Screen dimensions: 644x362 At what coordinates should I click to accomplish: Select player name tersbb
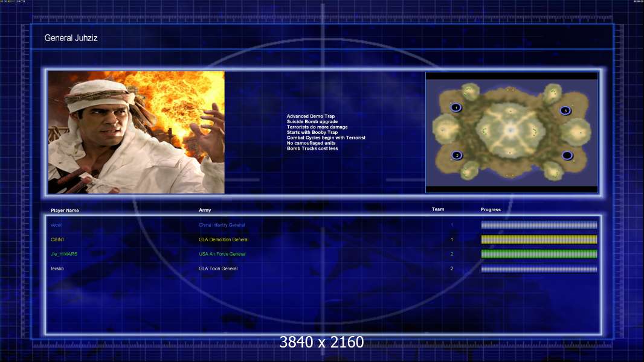click(57, 268)
